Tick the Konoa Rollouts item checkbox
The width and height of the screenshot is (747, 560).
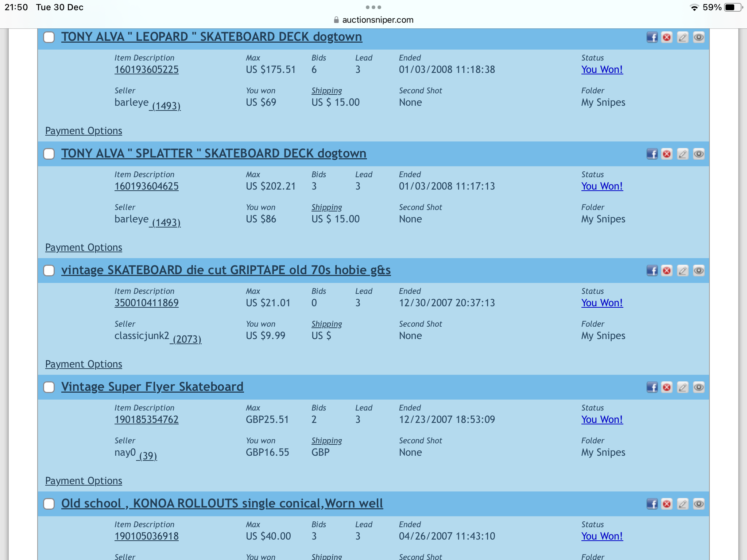(49, 504)
